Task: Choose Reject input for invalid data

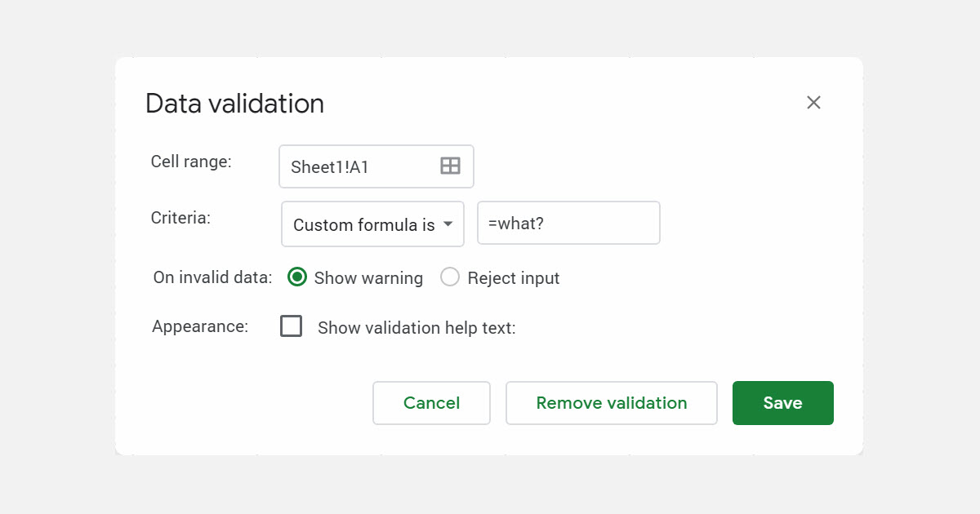Action: click(x=450, y=277)
